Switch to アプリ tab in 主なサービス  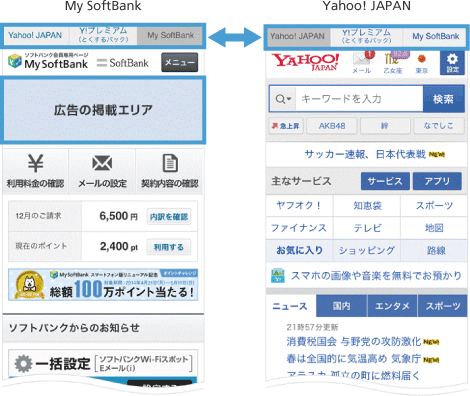(x=437, y=181)
